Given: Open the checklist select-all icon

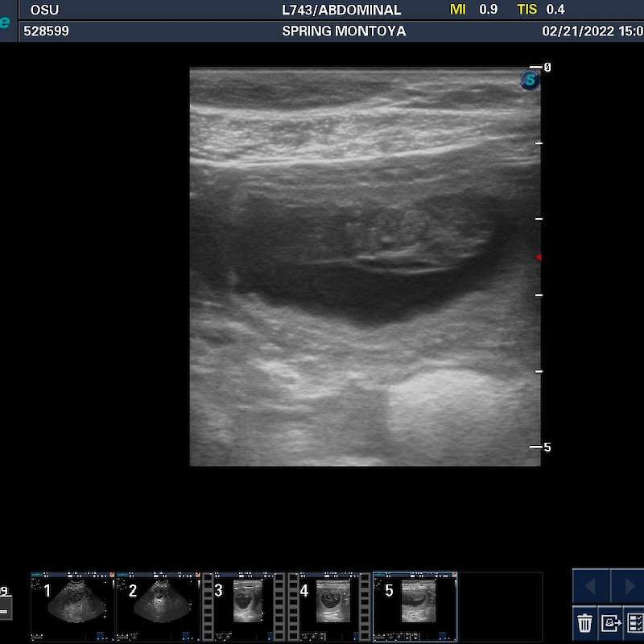Looking at the screenshot, I should pyautogui.click(x=635, y=622).
